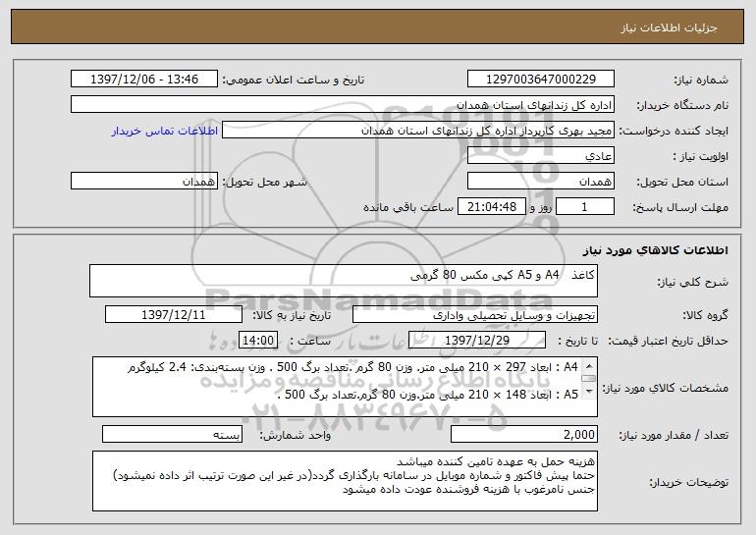Click the label تعداد / مقدار مورد نیاز
This screenshot has width=756, height=535.
coord(674,435)
